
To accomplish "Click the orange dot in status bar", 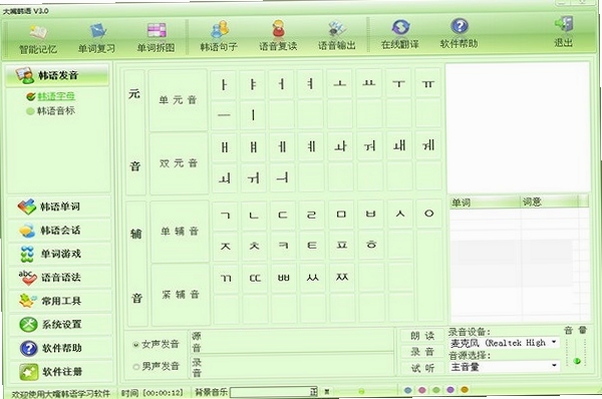I will tap(465, 389).
